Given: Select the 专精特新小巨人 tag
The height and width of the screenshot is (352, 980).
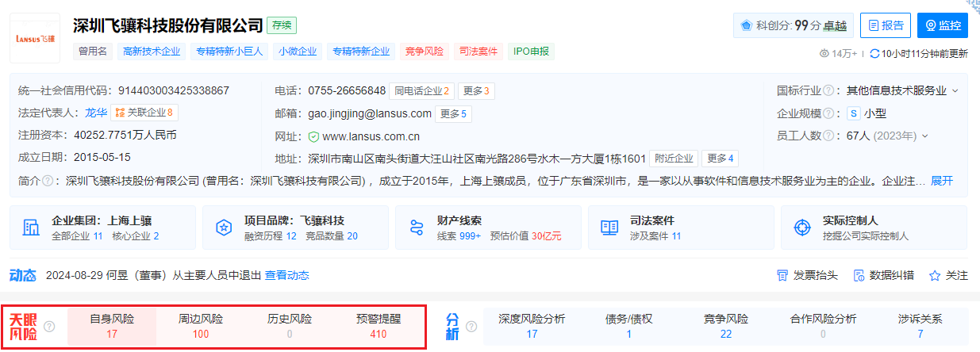Looking at the screenshot, I should pyautogui.click(x=229, y=52).
